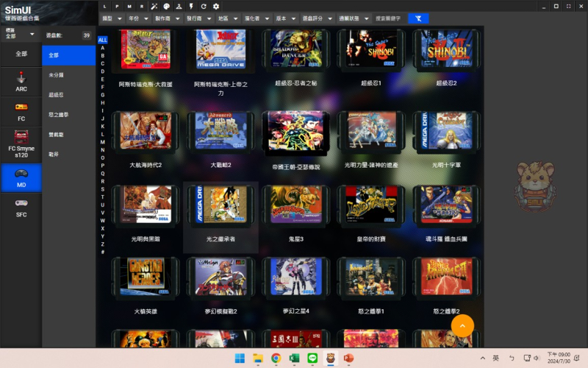Toggle the L panel button in toolbar

pyautogui.click(x=104, y=7)
